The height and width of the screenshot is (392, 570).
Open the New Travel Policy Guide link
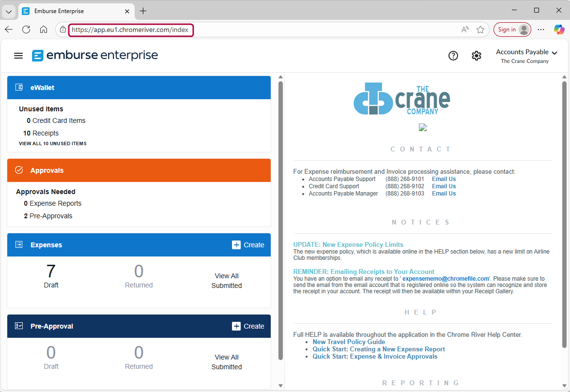point(348,342)
